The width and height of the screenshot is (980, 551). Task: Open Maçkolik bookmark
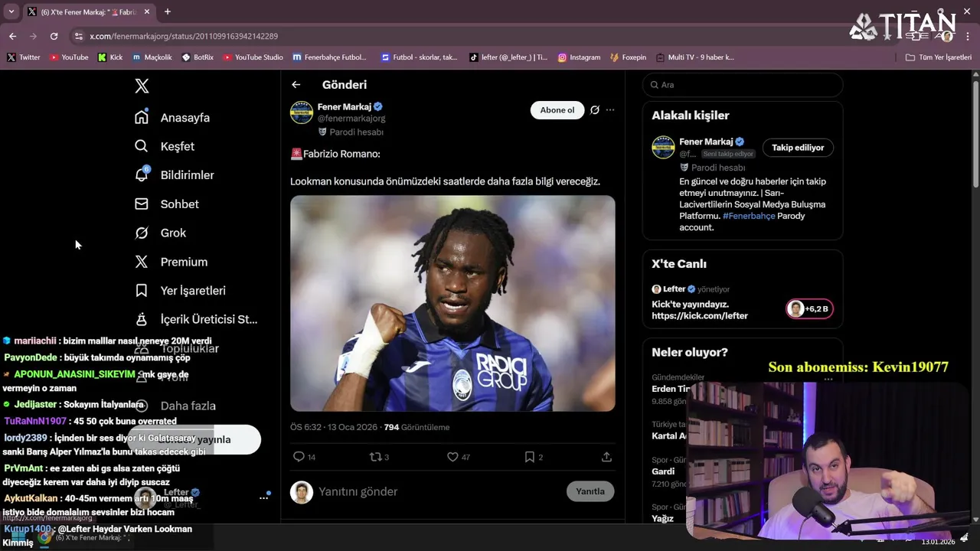[x=152, y=57]
